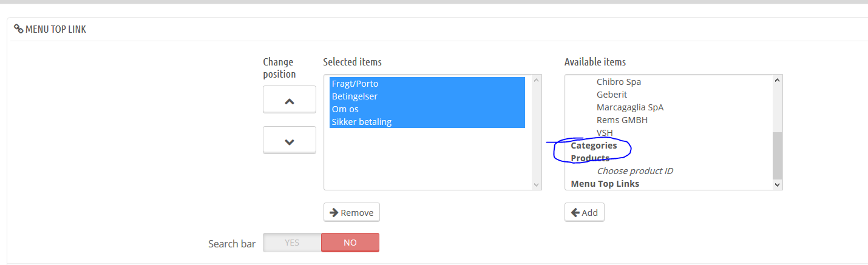The height and width of the screenshot is (265, 868).
Task: Set Search bar toggle to NO
Action: coord(350,243)
